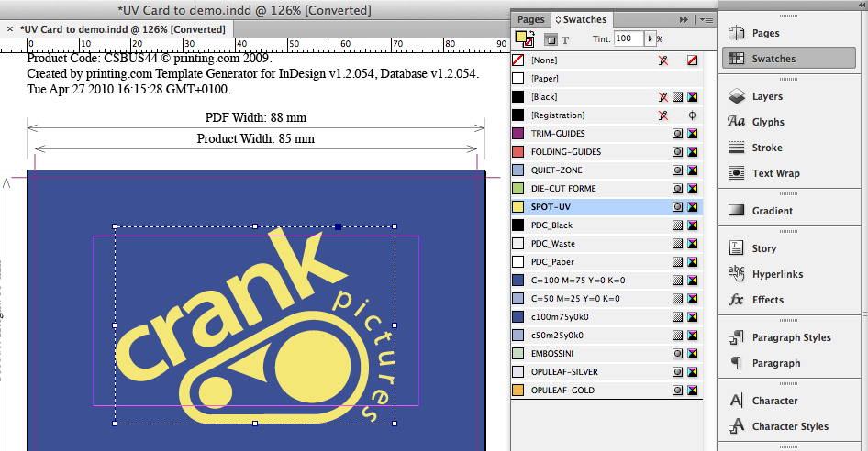Select the OPULEAF-GOLD swatch
The image size is (868, 451).
coord(562,390)
